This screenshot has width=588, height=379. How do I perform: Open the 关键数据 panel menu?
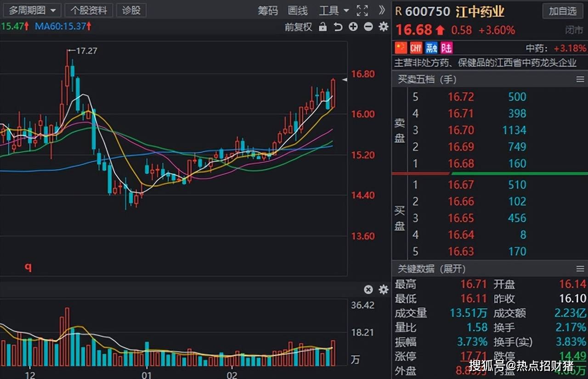pyautogui.click(x=580, y=269)
